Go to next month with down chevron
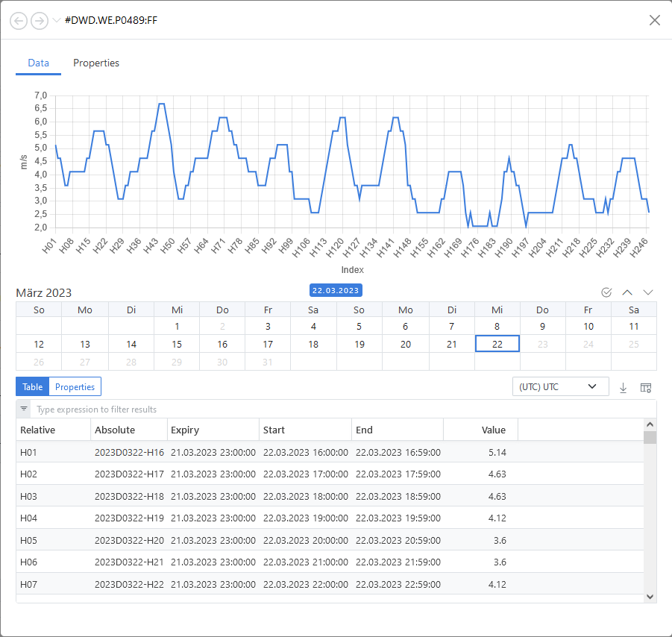The width and height of the screenshot is (672, 637). click(x=648, y=292)
